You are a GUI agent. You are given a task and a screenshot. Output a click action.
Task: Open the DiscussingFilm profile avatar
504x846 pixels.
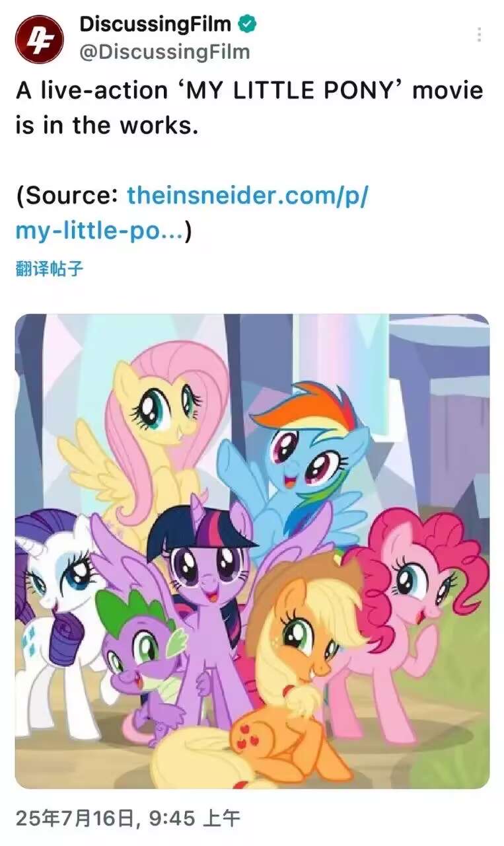click(x=40, y=39)
